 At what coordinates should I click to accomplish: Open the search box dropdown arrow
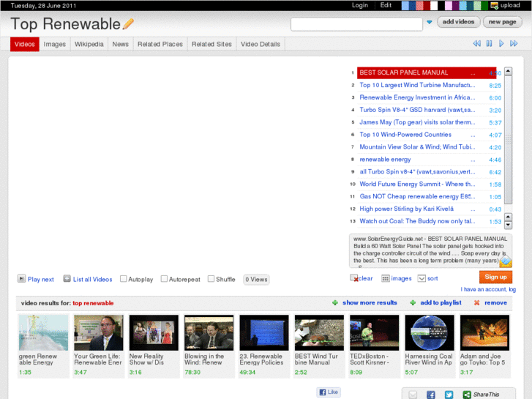tap(430, 22)
